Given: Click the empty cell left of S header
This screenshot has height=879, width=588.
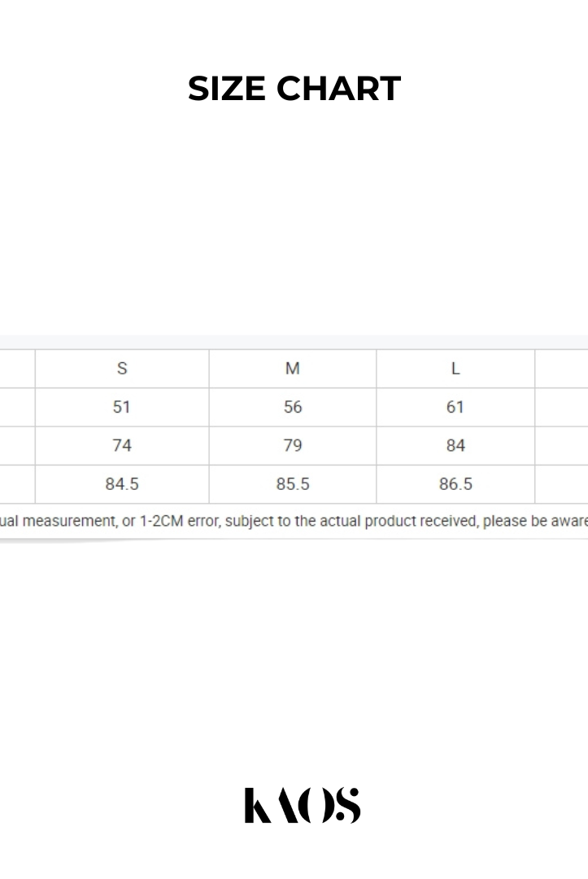Looking at the screenshot, I should pos(17,369).
